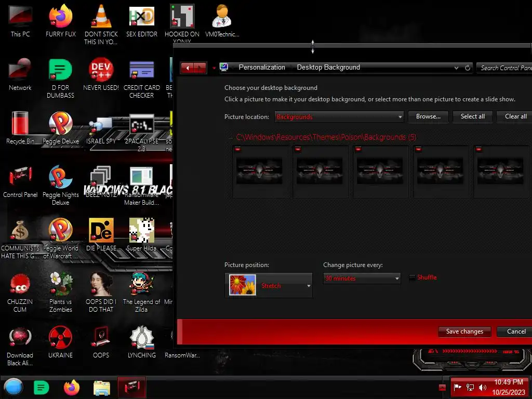Screen dimensions: 532x399
Task: Expand the address bar history dropdown
Action: click(456, 68)
